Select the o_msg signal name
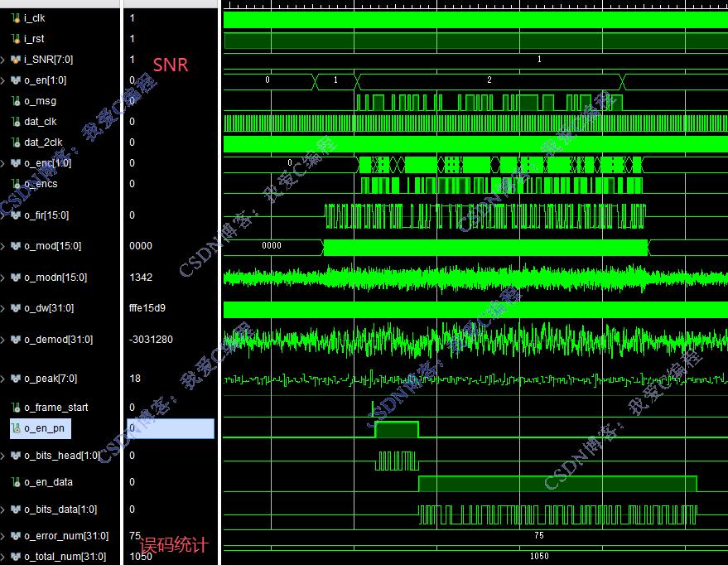This screenshot has height=565, width=728. [40, 101]
